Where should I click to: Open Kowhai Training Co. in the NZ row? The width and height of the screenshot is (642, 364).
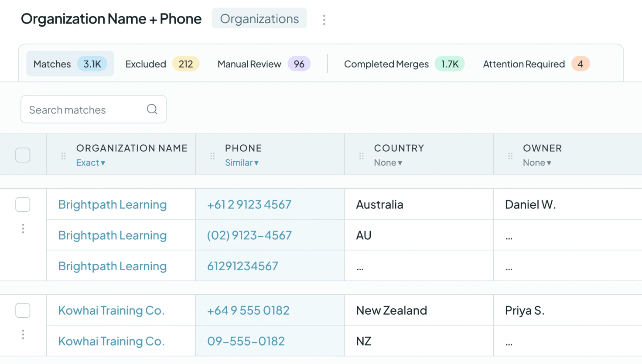coord(111,341)
